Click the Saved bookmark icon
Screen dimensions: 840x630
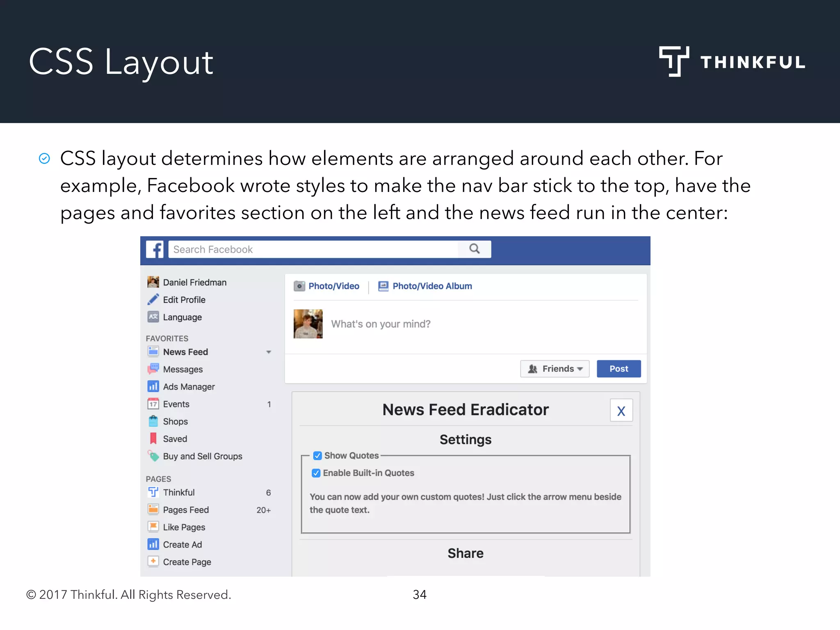[153, 438]
